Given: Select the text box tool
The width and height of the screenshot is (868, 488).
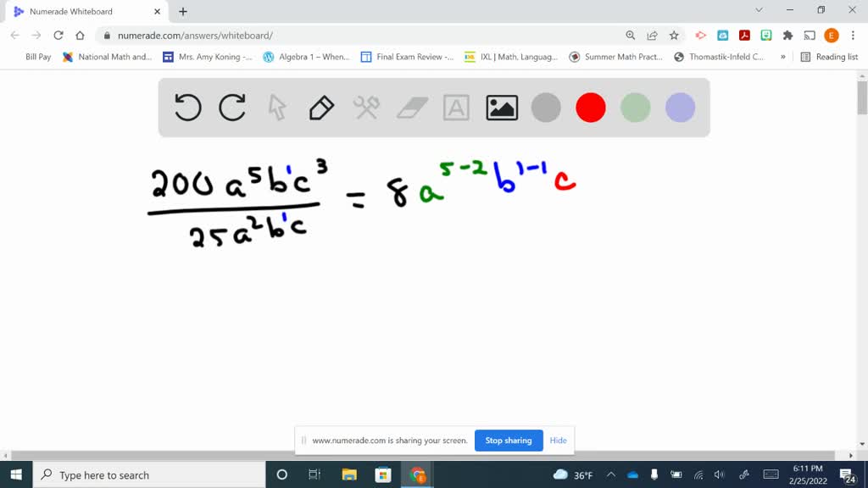Looking at the screenshot, I should coord(456,108).
